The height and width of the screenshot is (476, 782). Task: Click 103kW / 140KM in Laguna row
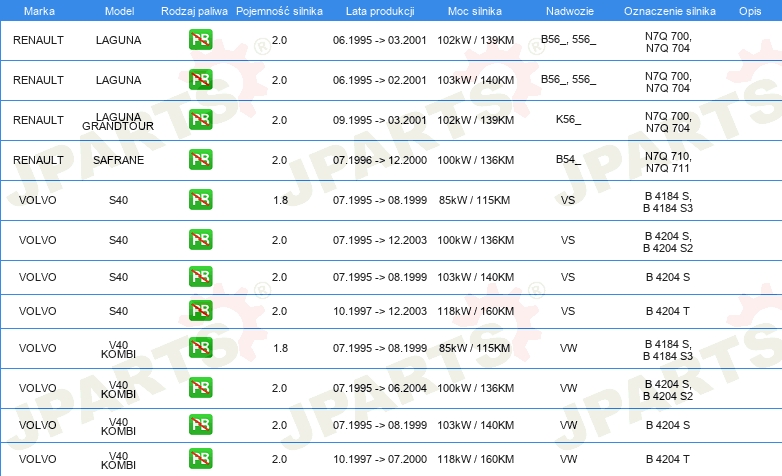tap(475, 80)
